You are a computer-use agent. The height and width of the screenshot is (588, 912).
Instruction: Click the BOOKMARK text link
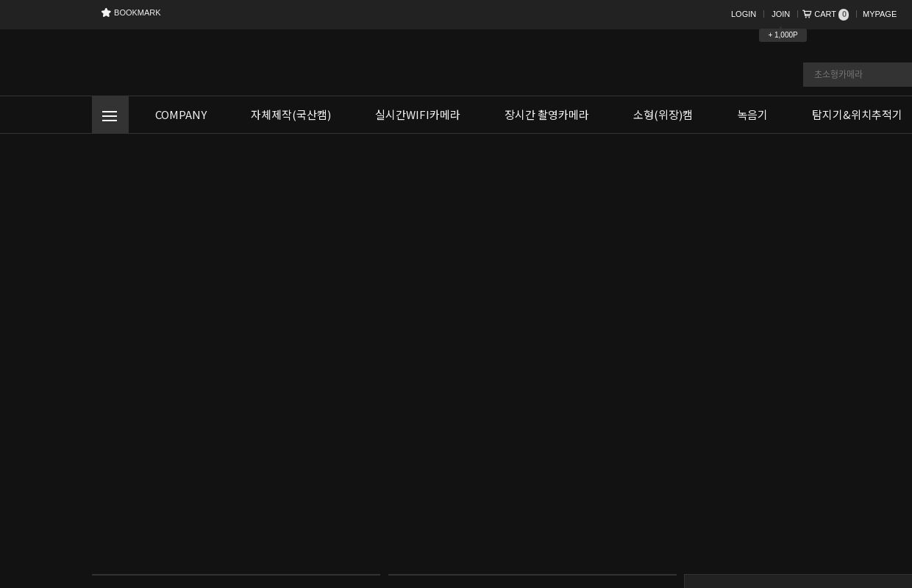tap(137, 12)
